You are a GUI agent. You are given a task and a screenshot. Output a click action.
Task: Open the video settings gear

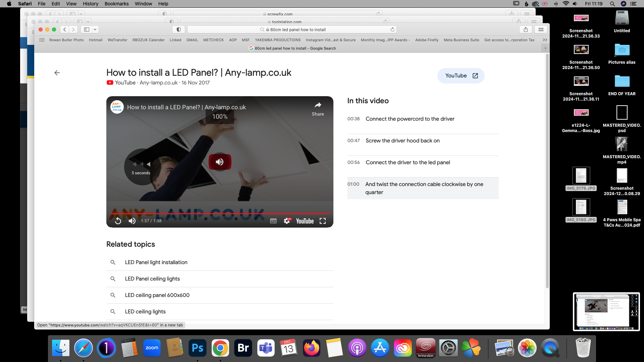point(287,221)
